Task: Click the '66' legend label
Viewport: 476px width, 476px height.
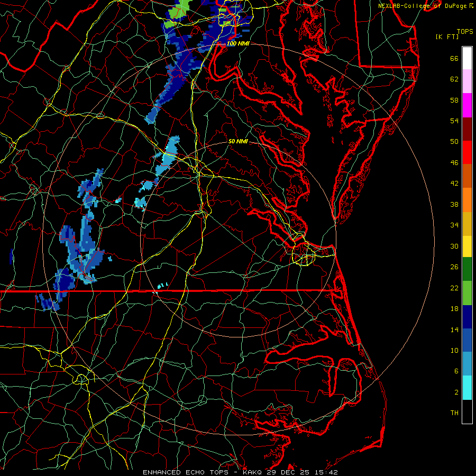Action: point(454,59)
